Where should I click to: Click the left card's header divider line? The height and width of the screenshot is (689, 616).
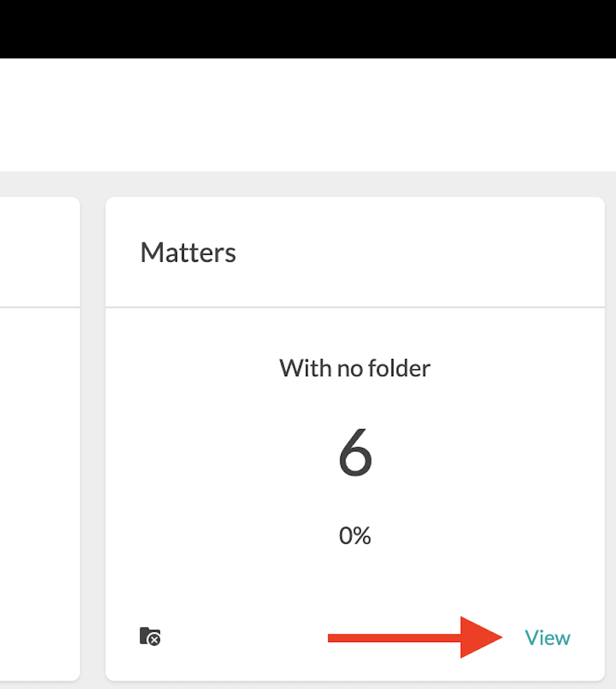tap(39, 307)
